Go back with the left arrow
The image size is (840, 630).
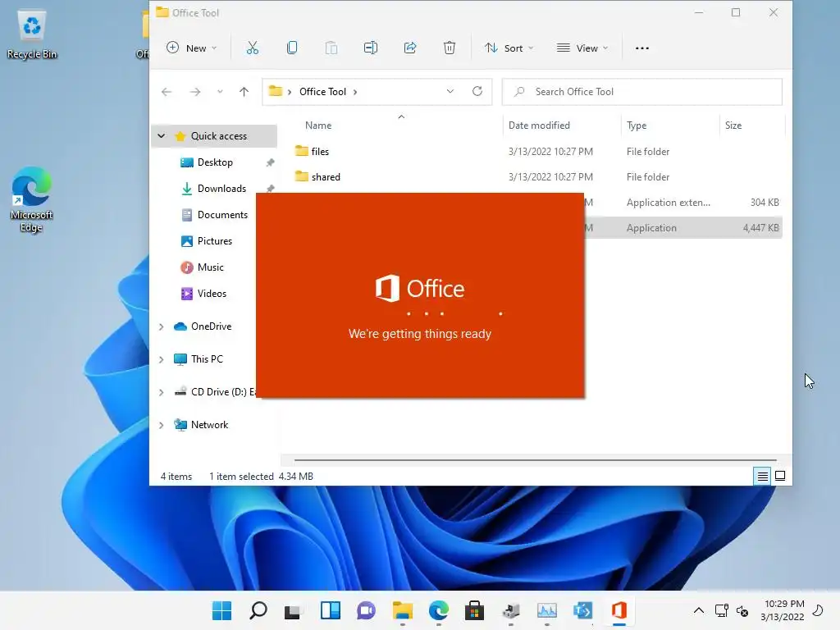[167, 92]
